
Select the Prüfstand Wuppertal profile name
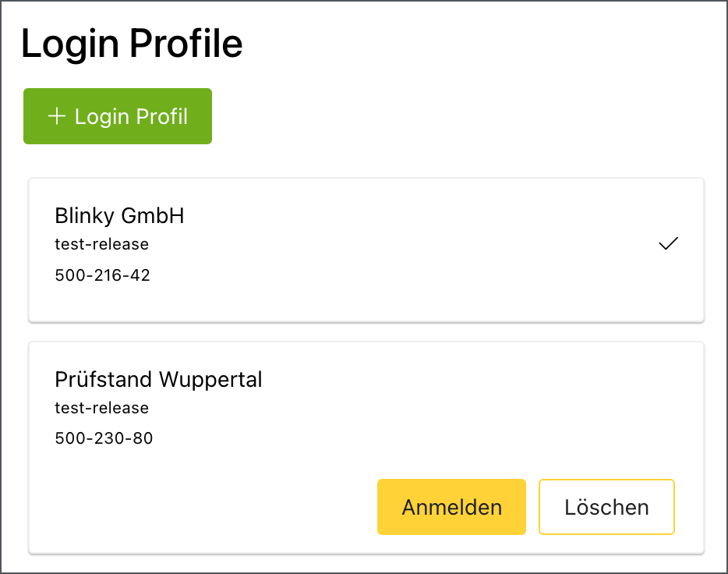158,380
